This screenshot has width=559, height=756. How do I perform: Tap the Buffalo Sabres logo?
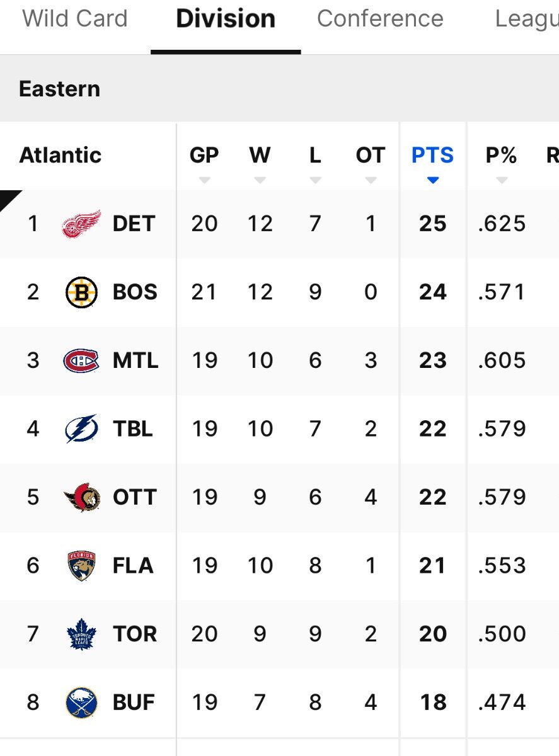81,702
